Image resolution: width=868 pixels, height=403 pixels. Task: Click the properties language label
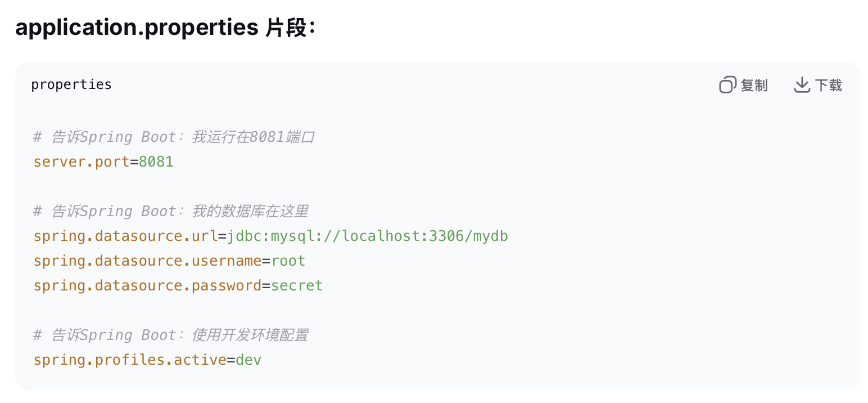point(71,84)
